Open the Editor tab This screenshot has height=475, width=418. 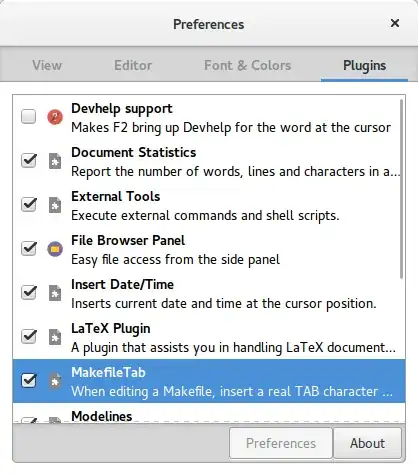pos(133,65)
